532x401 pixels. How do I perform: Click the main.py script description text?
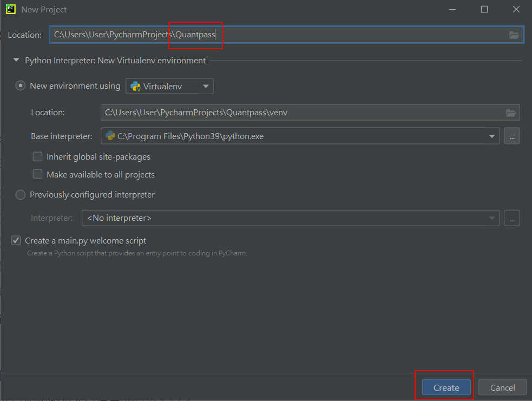point(137,253)
